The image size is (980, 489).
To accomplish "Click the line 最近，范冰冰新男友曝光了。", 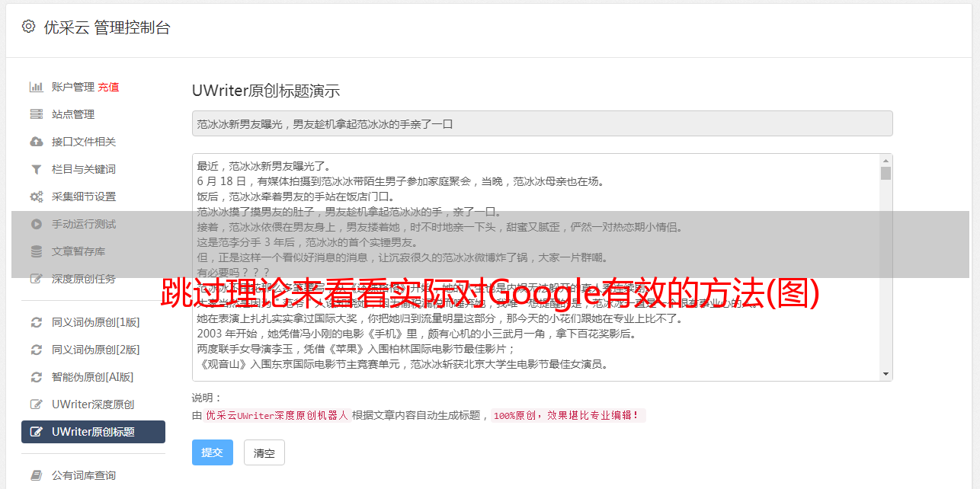I will click(264, 166).
